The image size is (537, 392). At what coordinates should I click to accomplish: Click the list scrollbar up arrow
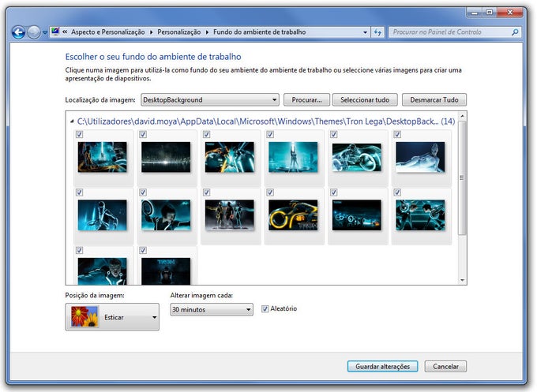[462, 116]
